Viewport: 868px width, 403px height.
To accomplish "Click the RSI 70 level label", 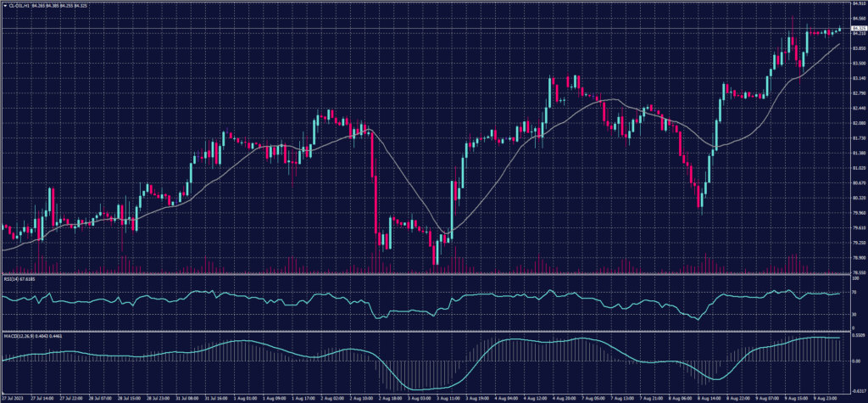I will pos(851,292).
